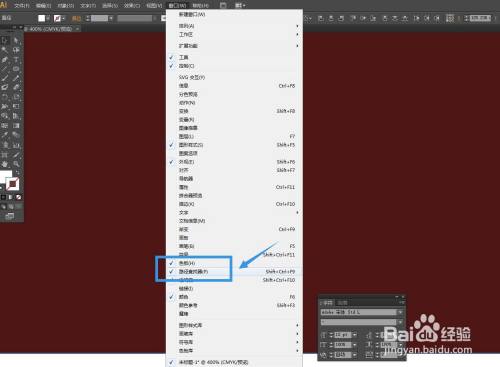Open font family dropdown in Character panel
The height and width of the screenshot is (367, 500).
(400, 312)
